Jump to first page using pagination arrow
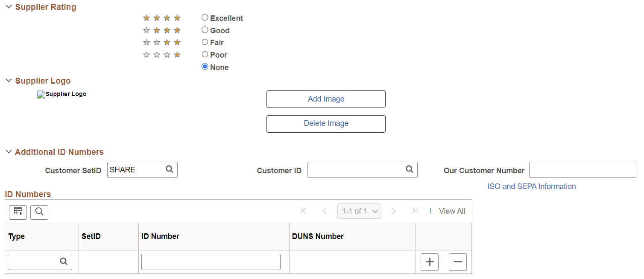Viewport: 644px width, 279px height. coord(303,211)
